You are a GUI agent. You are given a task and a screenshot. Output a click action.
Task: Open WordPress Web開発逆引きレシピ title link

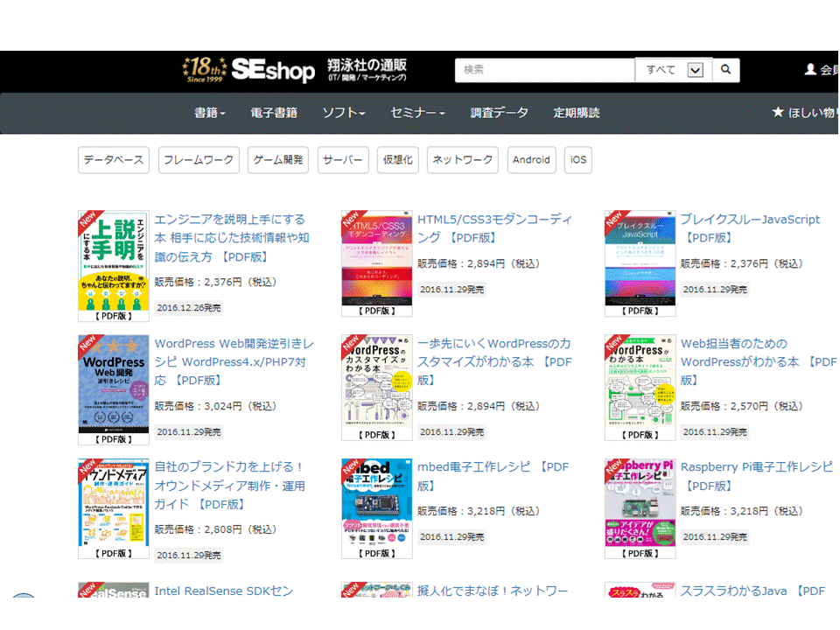click(234, 361)
